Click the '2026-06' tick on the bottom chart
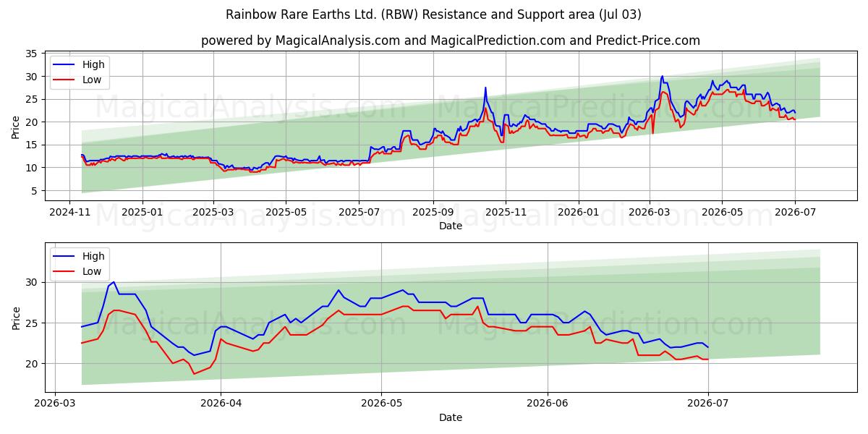This screenshot has width=868, height=434. coord(547,403)
